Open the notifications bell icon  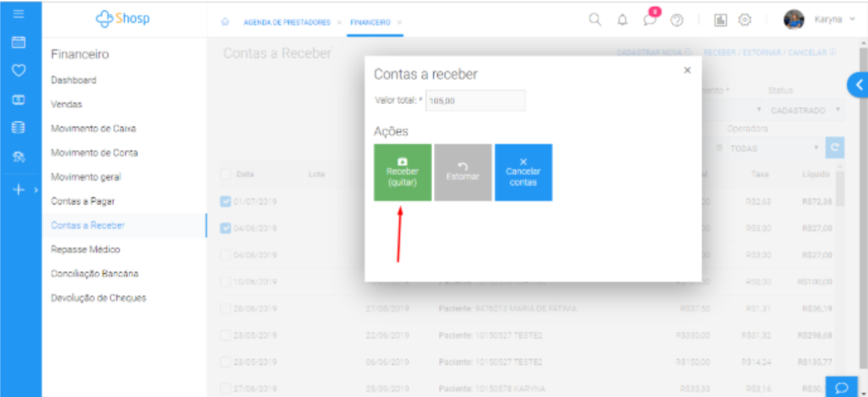pos(622,20)
